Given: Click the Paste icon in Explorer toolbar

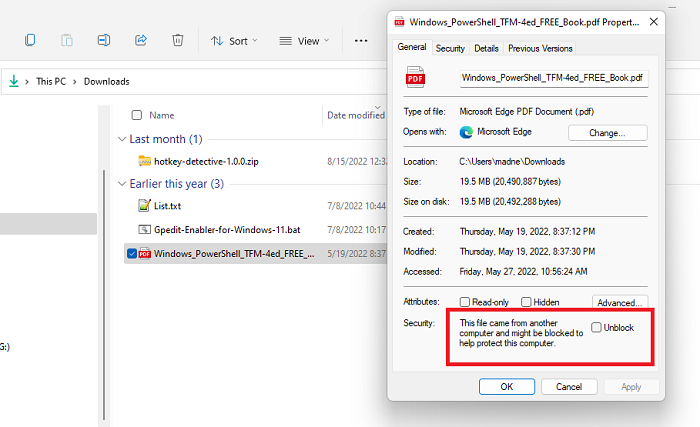Looking at the screenshot, I should point(67,40).
